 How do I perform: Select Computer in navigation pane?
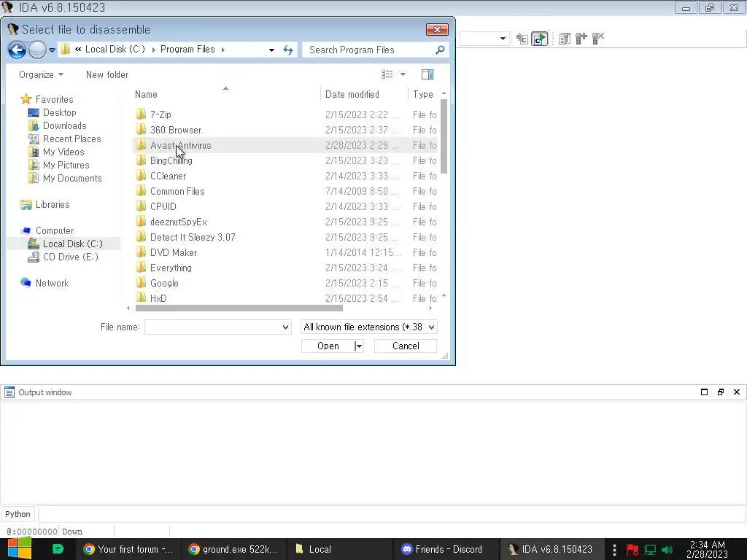pyautogui.click(x=55, y=231)
